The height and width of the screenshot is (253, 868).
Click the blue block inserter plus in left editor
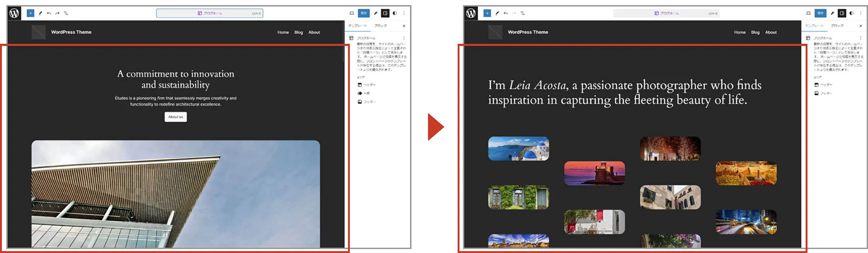tap(30, 13)
